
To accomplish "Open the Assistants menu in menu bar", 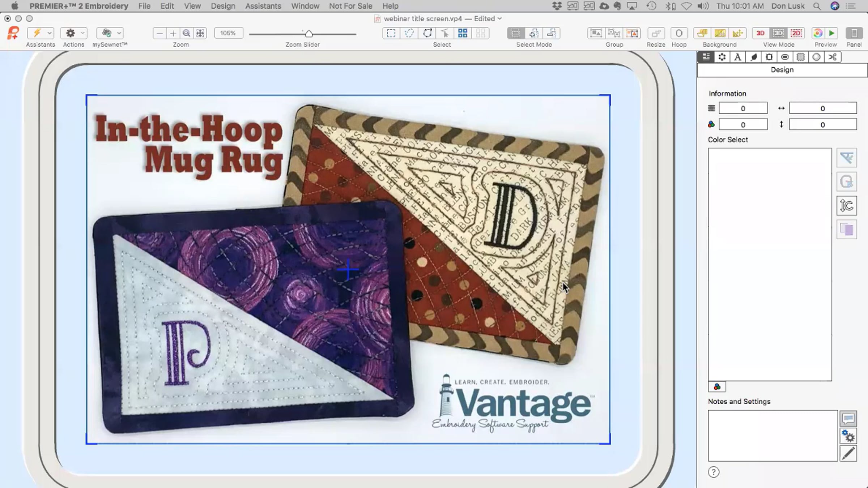I will [263, 6].
